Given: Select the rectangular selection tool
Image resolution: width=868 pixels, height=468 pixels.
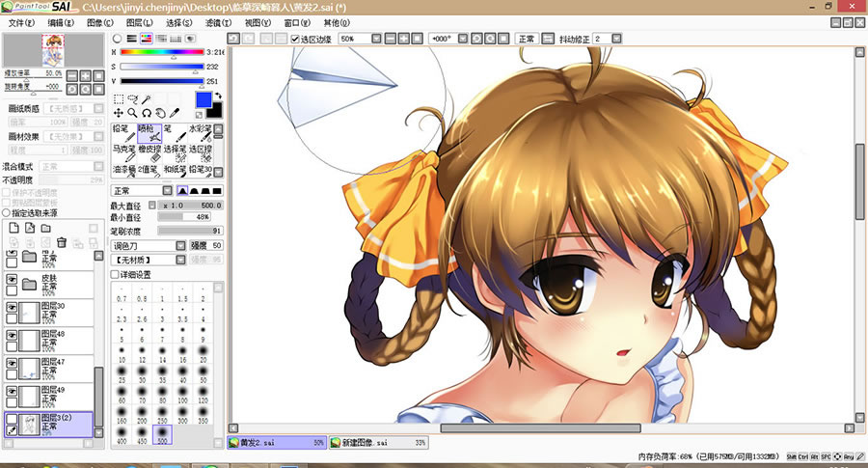Looking at the screenshot, I should coord(119,99).
